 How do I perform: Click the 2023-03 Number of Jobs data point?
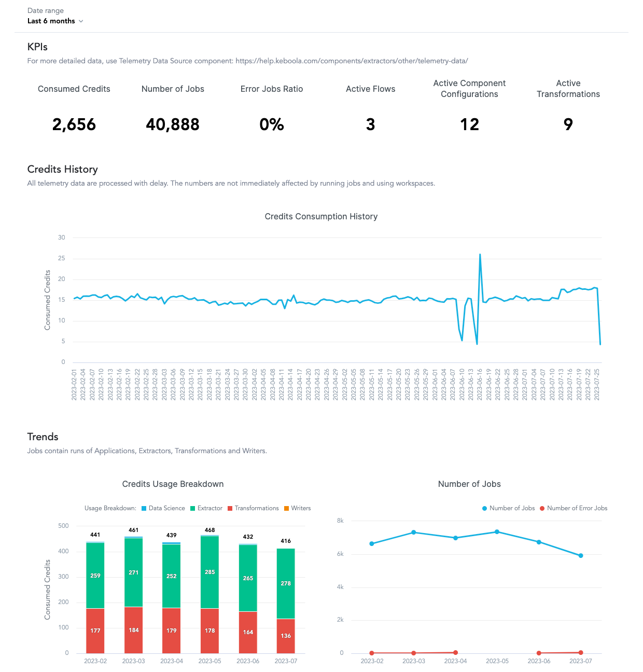tap(414, 533)
